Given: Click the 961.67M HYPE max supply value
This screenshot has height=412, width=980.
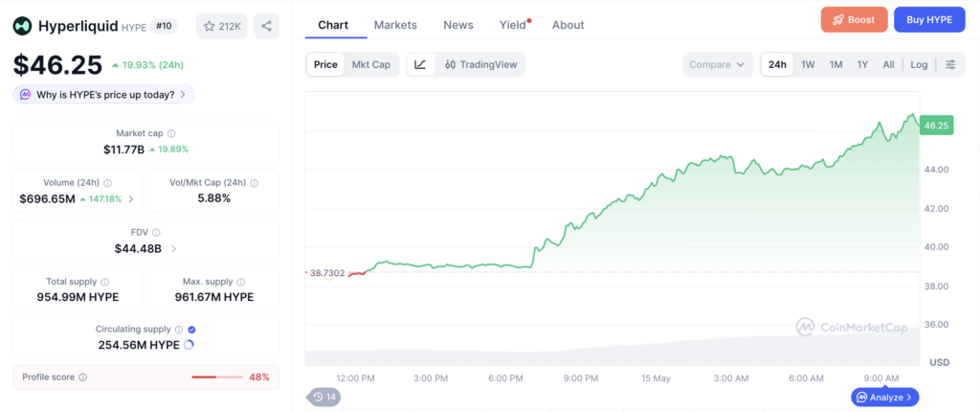Looking at the screenshot, I should (213, 297).
